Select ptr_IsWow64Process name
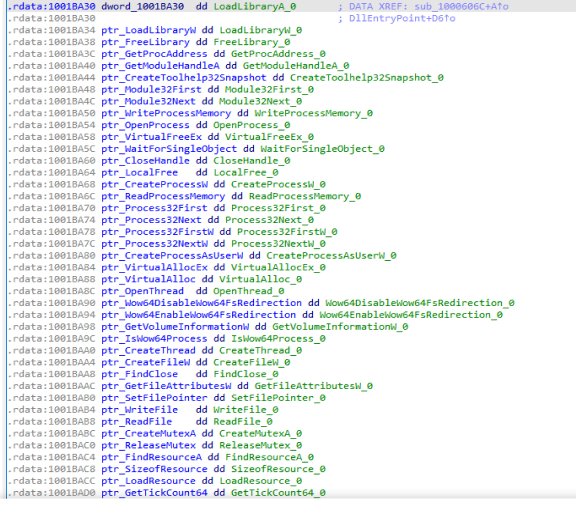The width and height of the screenshot is (576, 505). [154, 339]
